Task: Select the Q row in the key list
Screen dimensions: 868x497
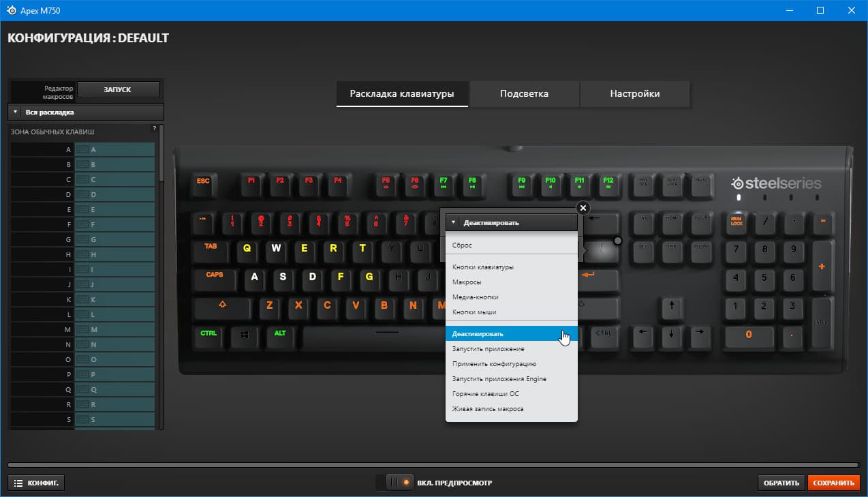Action: tap(82, 389)
